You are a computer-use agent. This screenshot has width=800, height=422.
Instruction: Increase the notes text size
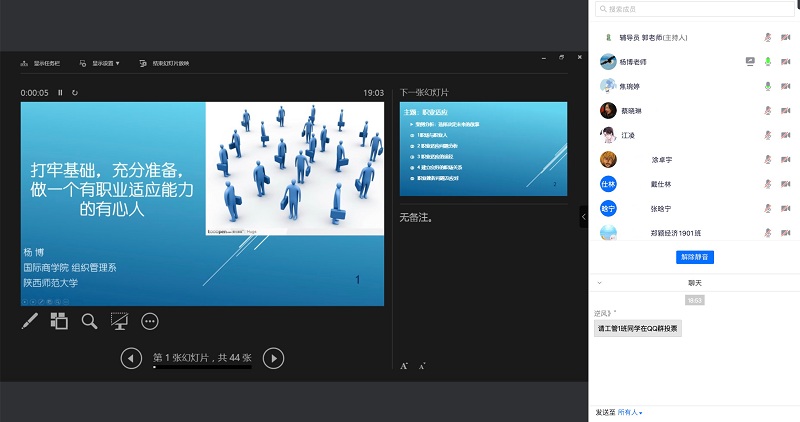[404, 366]
